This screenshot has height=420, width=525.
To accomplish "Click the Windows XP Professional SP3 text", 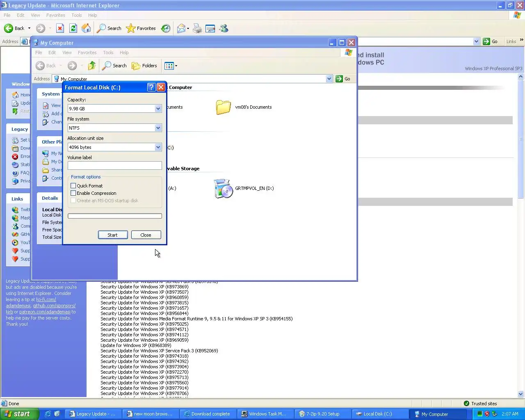I will [x=493, y=68].
